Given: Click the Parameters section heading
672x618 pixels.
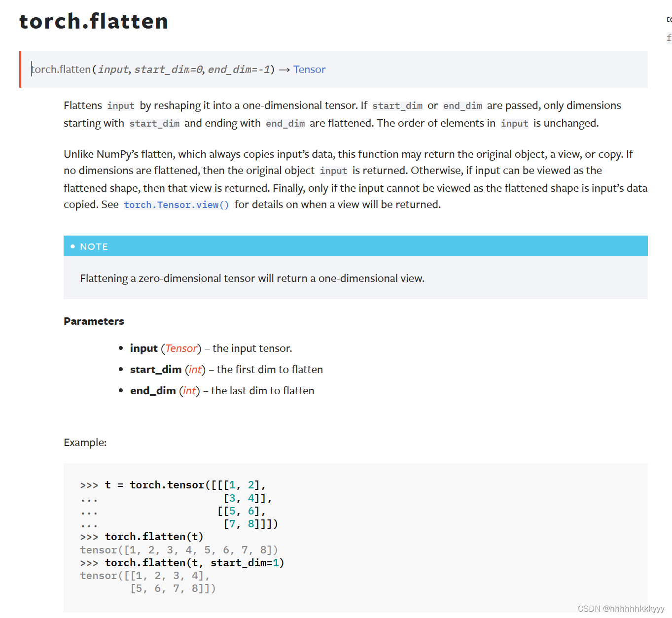Looking at the screenshot, I should 94,321.
